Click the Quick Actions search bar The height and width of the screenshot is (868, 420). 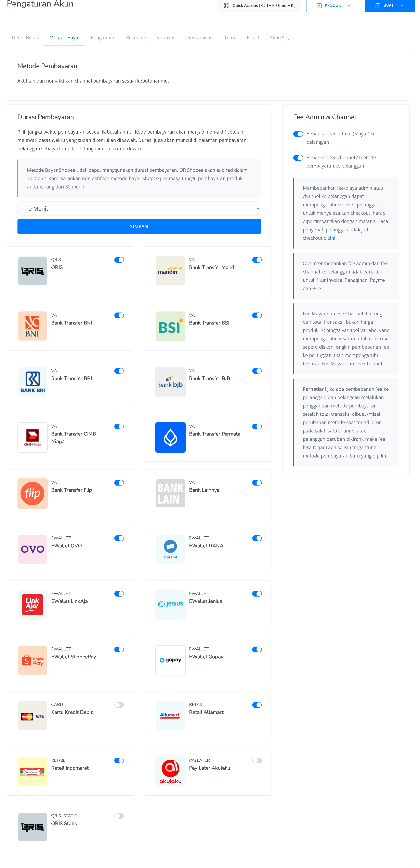coord(259,5)
